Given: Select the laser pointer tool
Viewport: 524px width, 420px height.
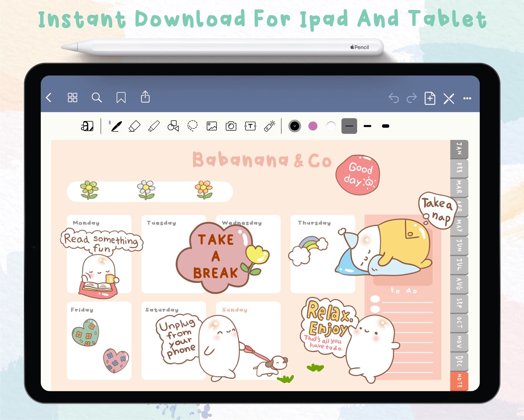Looking at the screenshot, I should [x=270, y=126].
